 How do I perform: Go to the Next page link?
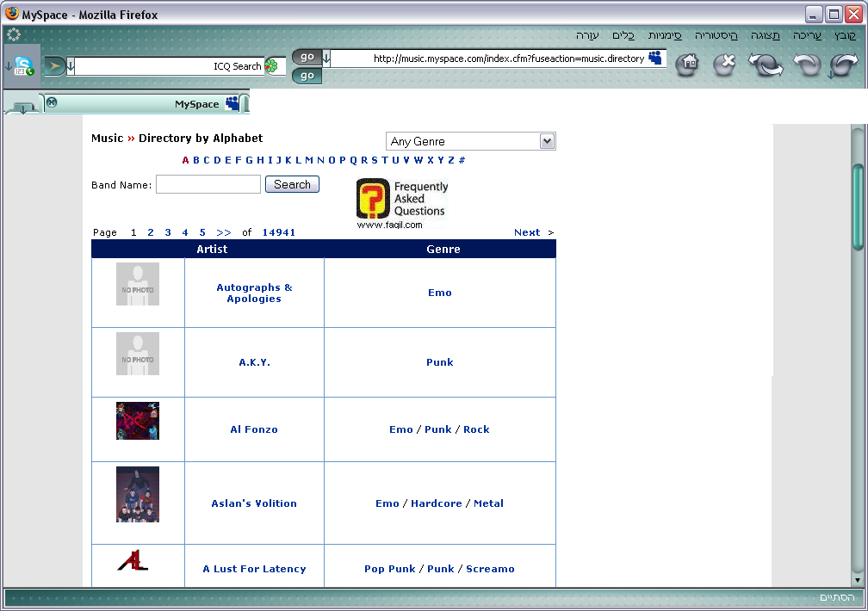526,232
